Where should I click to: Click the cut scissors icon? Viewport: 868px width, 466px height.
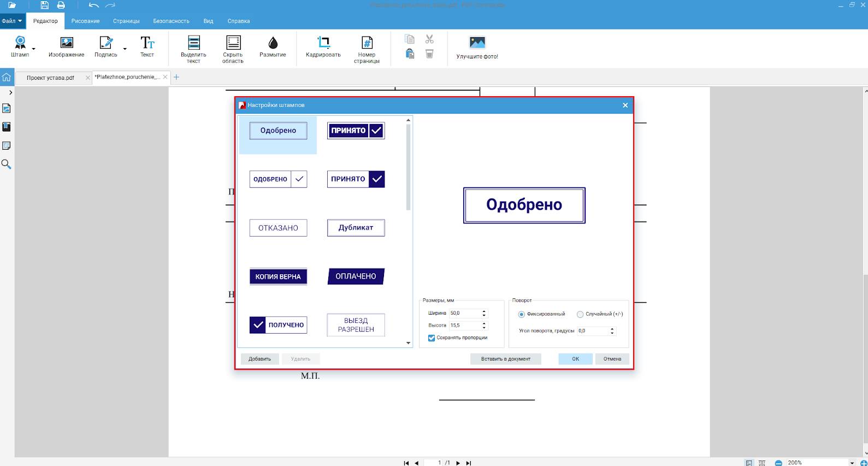(429, 39)
